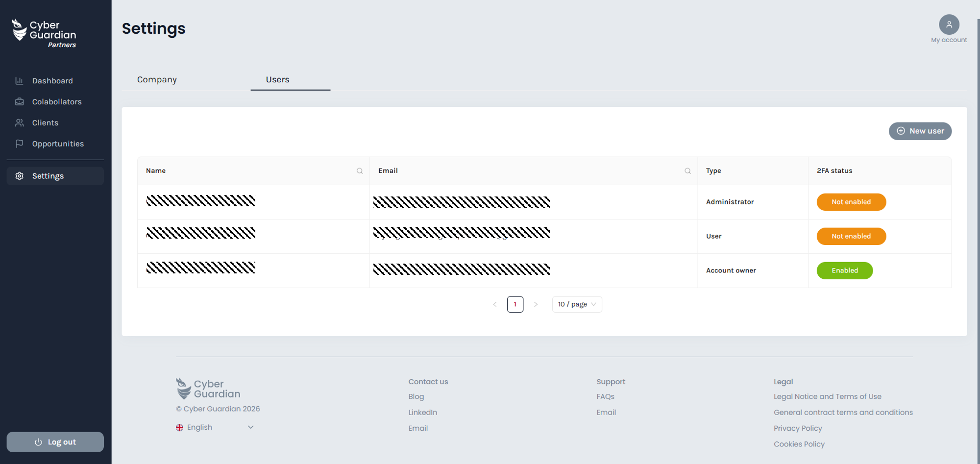Click Email under Support

[606, 413]
